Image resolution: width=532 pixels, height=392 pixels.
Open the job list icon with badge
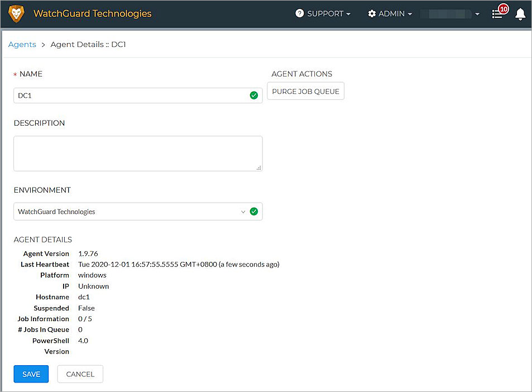[x=498, y=13]
